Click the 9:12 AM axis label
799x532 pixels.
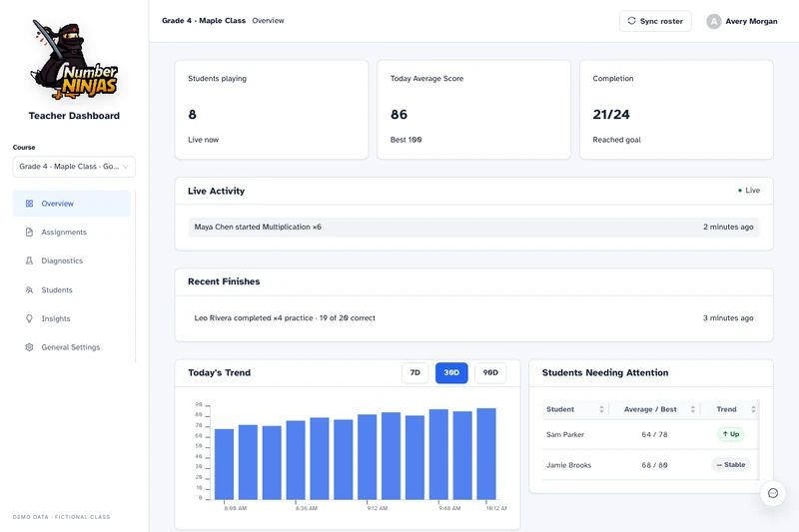[x=378, y=508]
